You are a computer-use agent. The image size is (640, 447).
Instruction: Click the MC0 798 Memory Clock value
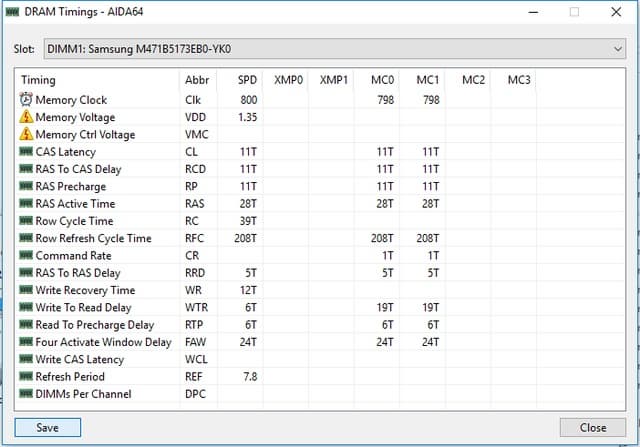coord(385,100)
